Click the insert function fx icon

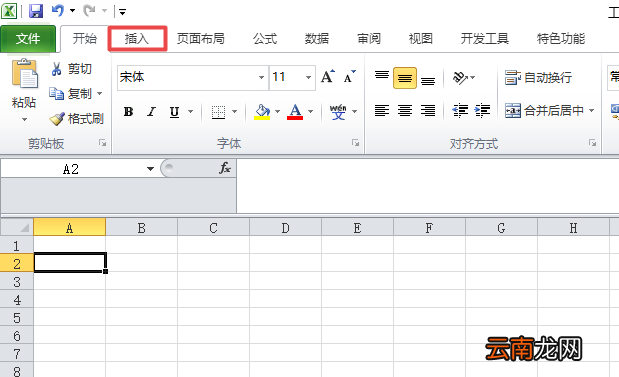(x=225, y=169)
